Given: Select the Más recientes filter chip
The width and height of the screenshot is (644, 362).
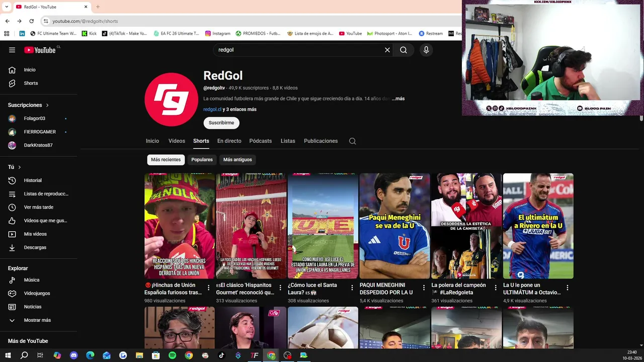Looking at the screenshot, I should 166,159.
